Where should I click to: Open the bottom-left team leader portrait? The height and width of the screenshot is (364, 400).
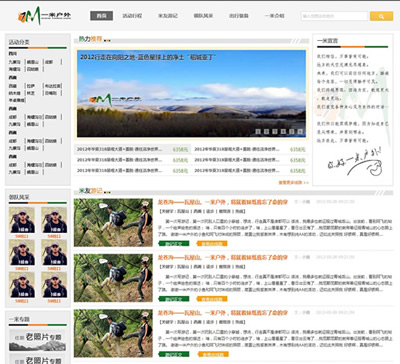22,285
